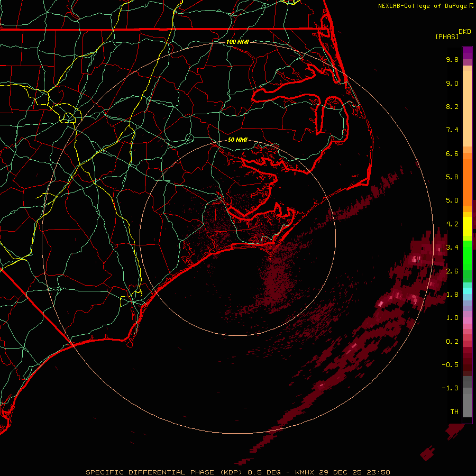Click the 1.8 value on the scale
This screenshot has height=476, width=476.
tap(452, 295)
